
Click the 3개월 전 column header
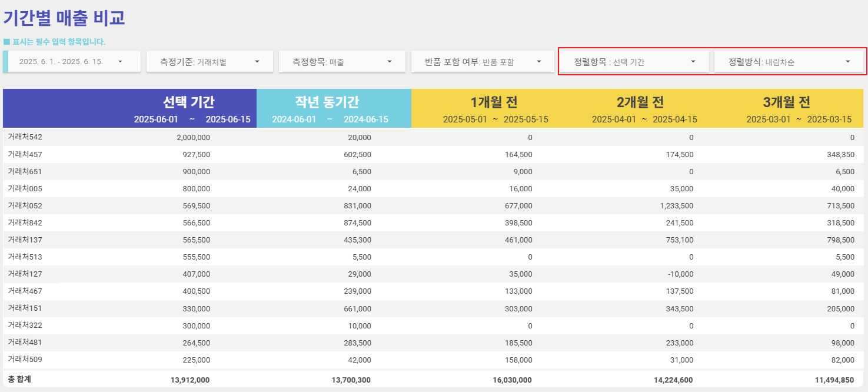pyautogui.click(x=786, y=102)
